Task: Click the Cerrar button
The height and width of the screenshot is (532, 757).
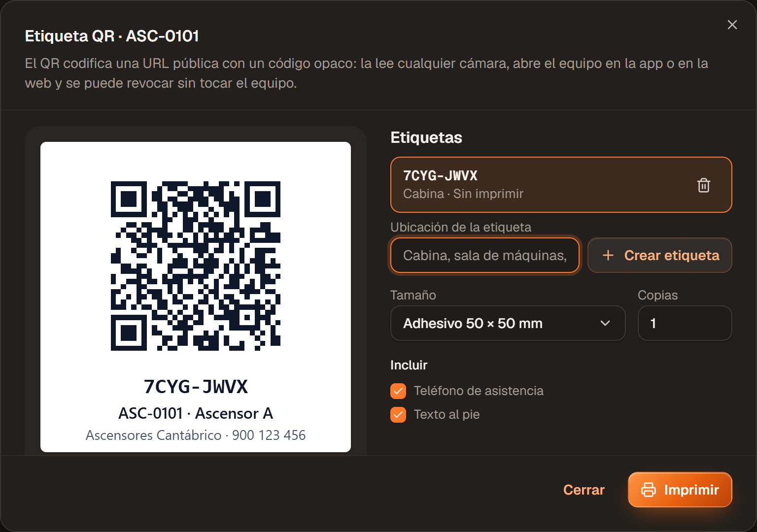Action: tap(584, 490)
